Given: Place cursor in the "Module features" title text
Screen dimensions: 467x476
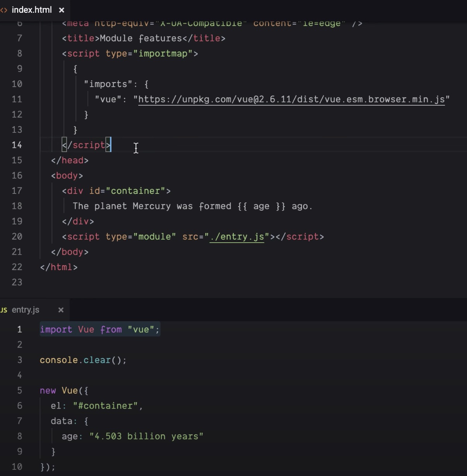Looking at the screenshot, I should pyautogui.click(x=141, y=38).
